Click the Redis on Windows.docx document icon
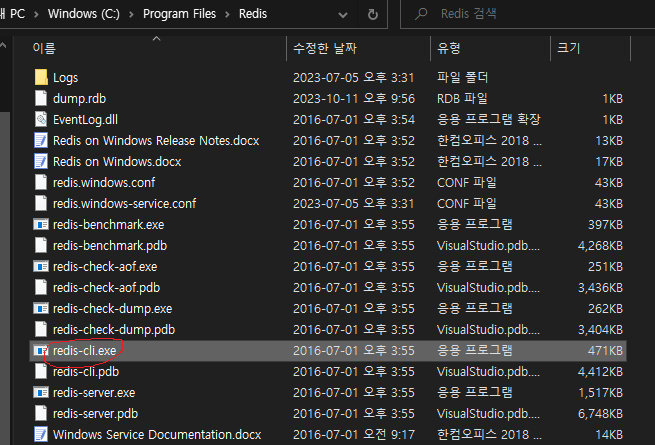The height and width of the screenshot is (445, 655). [x=41, y=161]
